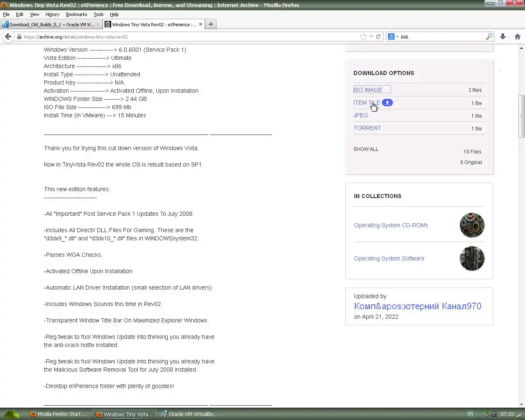Click the vertical page scrollbar thumb
Viewport: 525px width, 420px height.
[x=522, y=117]
